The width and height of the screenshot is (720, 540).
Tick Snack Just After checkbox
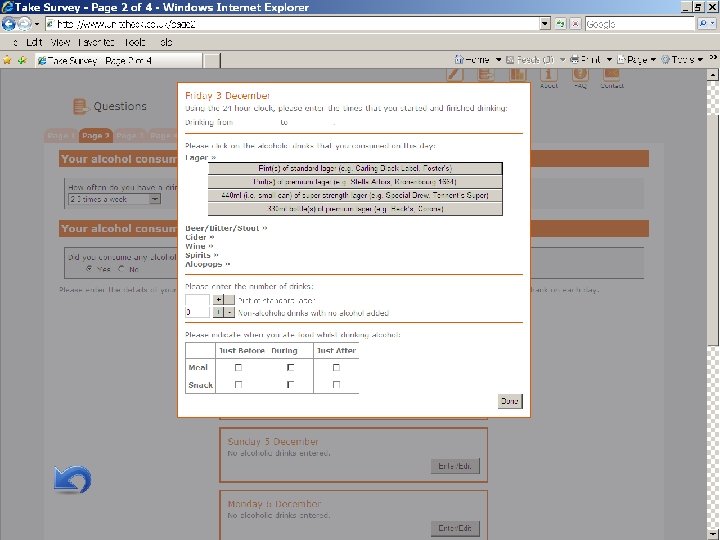pos(336,384)
